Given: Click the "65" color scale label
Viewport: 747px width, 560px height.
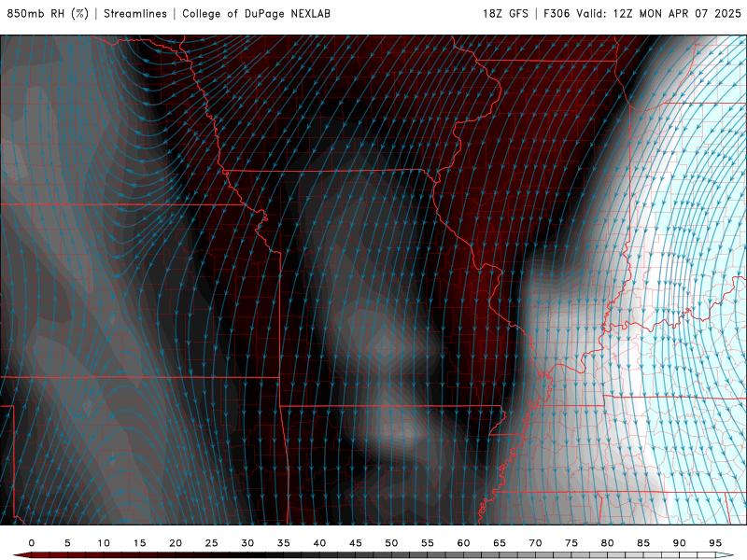Looking at the screenshot, I should click(x=500, y=543).
